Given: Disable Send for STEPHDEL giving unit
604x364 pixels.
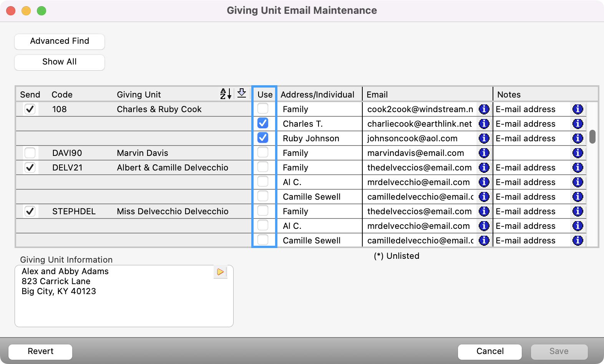Looking at the screenshot, I should 30,212.
